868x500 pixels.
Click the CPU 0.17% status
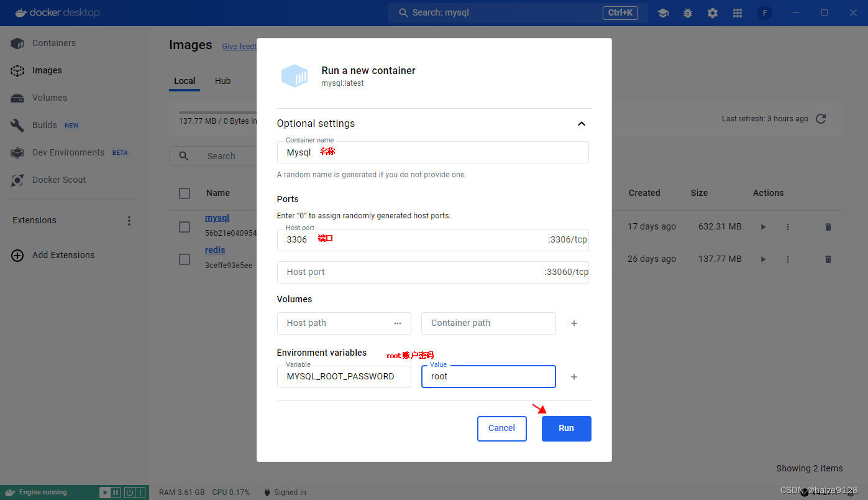coord(231,493)
